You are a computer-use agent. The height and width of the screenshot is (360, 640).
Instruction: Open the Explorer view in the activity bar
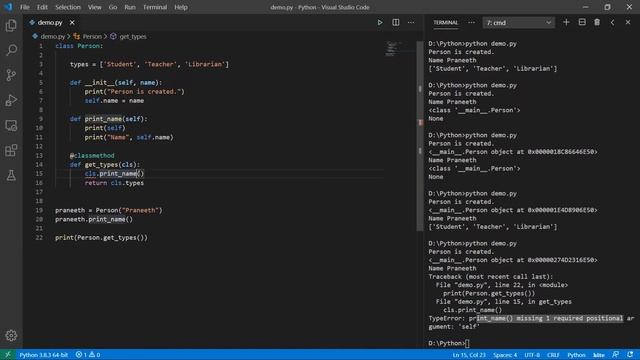(x=11, y=25)
